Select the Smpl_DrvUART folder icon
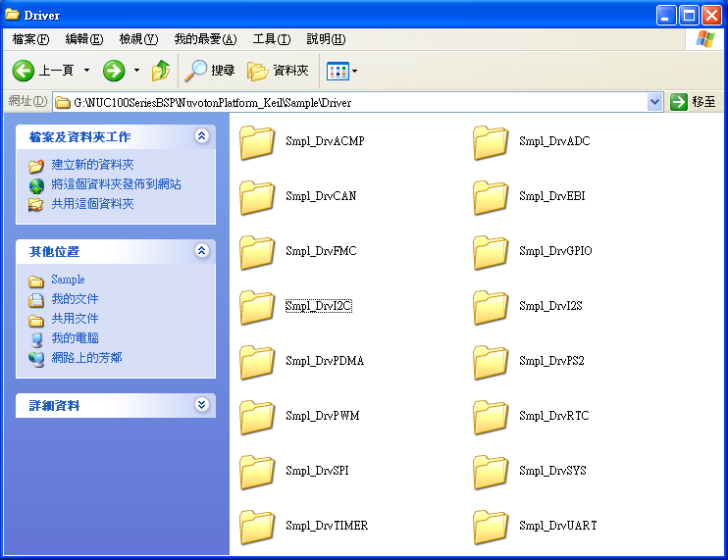The width and height of the screenshot is (728, 560). [x=491, y=527]
